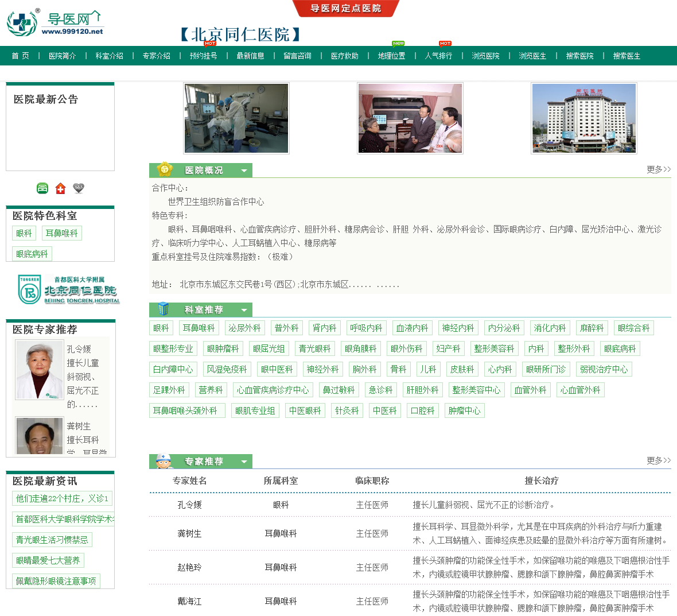Click 更多>> link beside 医院概况
677x616 pixels.
coord(659,169)
